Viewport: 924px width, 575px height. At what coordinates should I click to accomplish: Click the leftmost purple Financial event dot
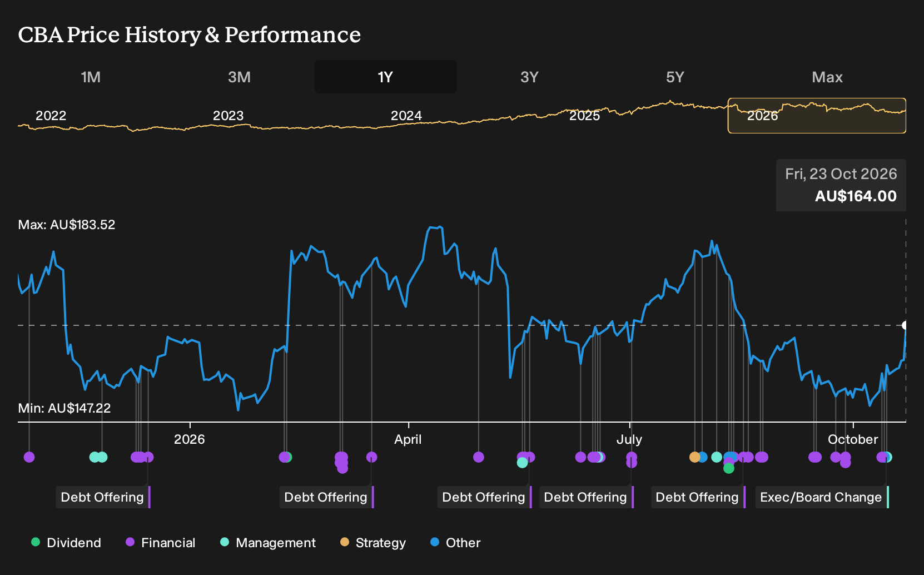(29, 457)
